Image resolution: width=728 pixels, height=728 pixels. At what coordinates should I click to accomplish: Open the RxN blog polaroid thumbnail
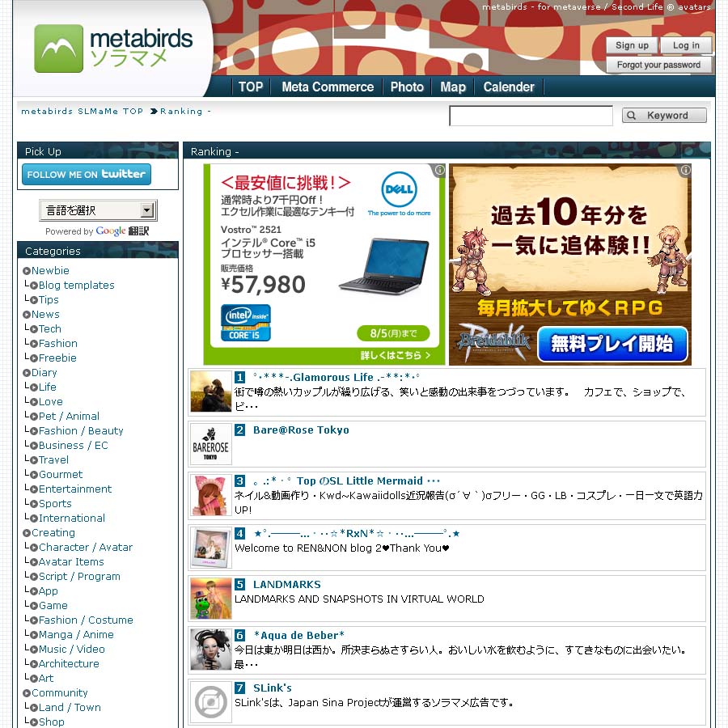coord(211,548)
